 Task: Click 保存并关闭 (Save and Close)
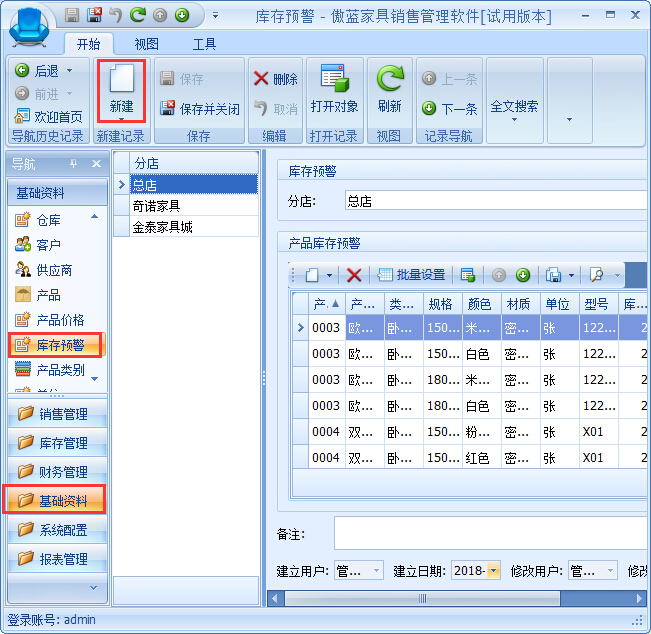pyautogui.click(x=200, y=108)
